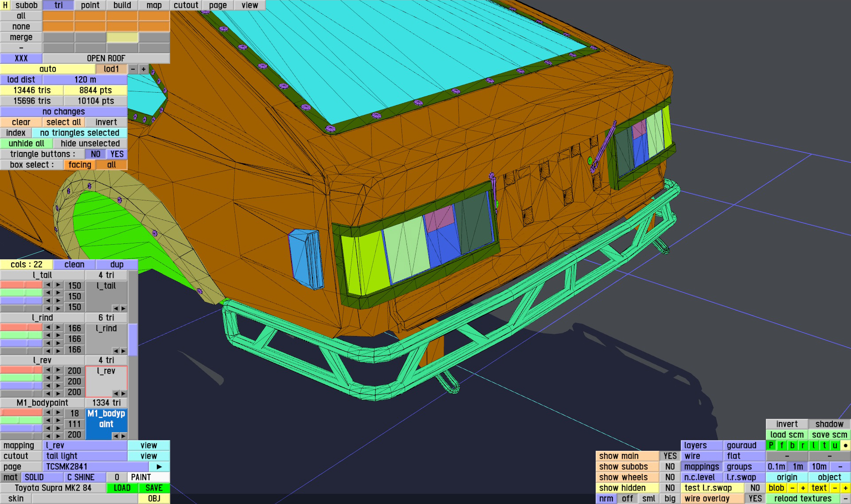Click the green SAVE button
Viewport: 851px width, 504px height.
[154, 488]
